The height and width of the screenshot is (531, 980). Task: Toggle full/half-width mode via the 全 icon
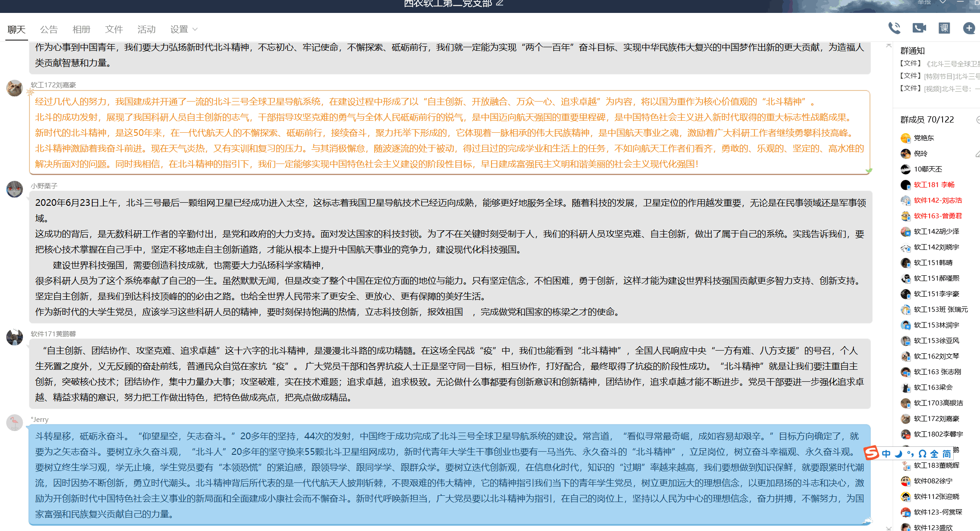[934, 453]
